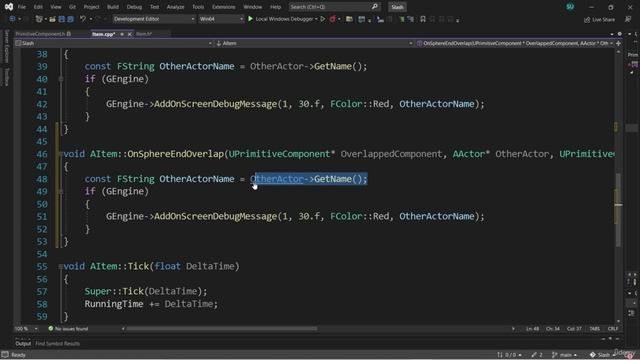Click the navigate backward toolbar icon
The width and height of the screenshot is (640, 360).
point(12,19)
